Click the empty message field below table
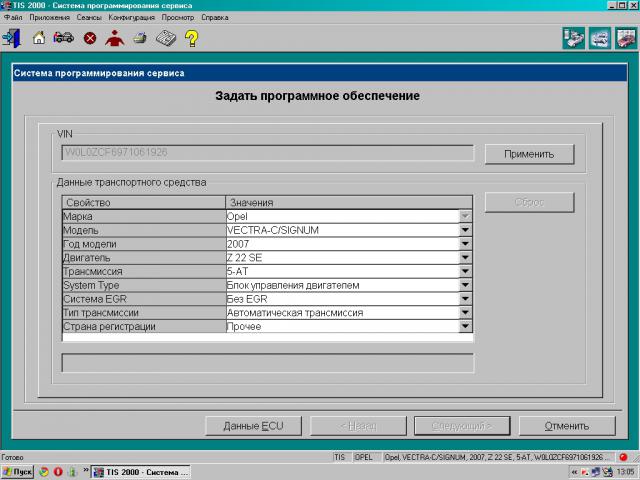640x480 pixels. (267, 363)
